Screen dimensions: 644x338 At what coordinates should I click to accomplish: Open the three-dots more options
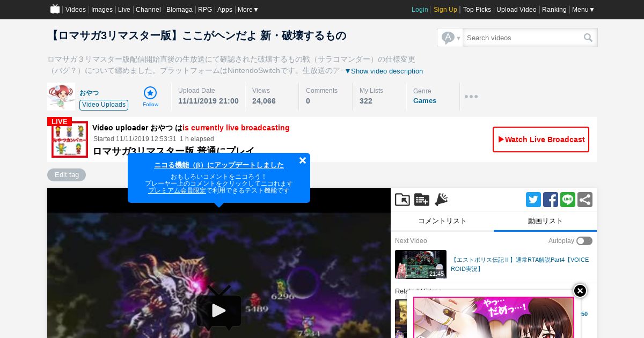471,97
